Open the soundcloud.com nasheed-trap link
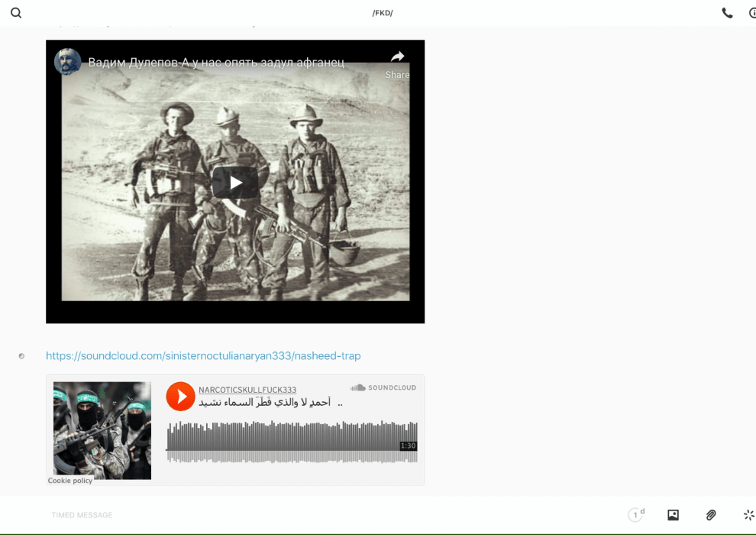The image size is (756, 535). click(203, 355)
